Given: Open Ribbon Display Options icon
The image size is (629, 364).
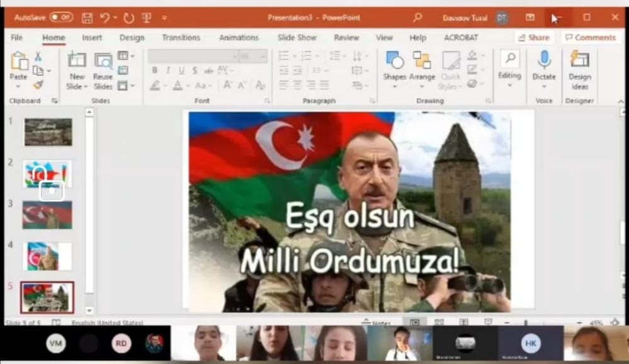Looking at the screenshot, I should (x=530, y=17).
